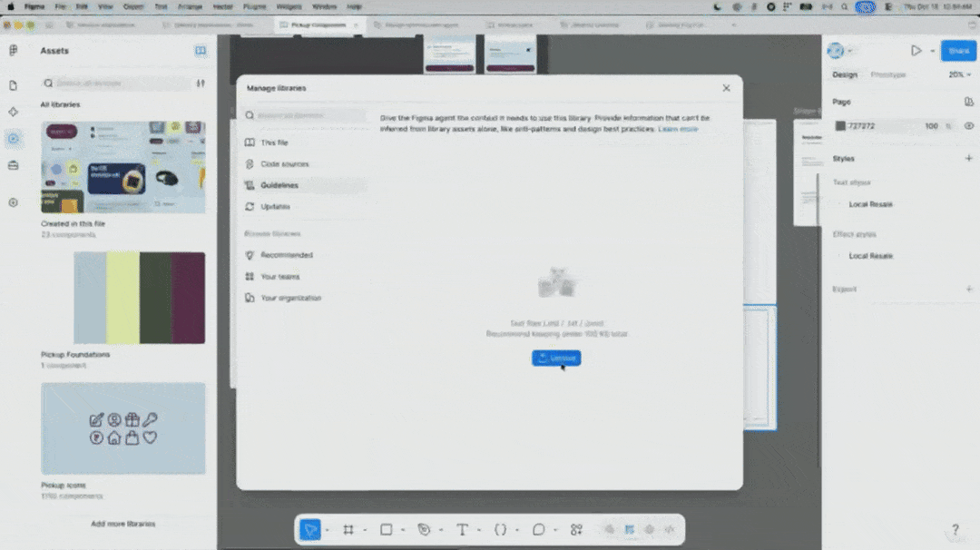This screenshot has width=980, height=550.
Task: Select the Guidelines section
Action: [x=305, y=185]
